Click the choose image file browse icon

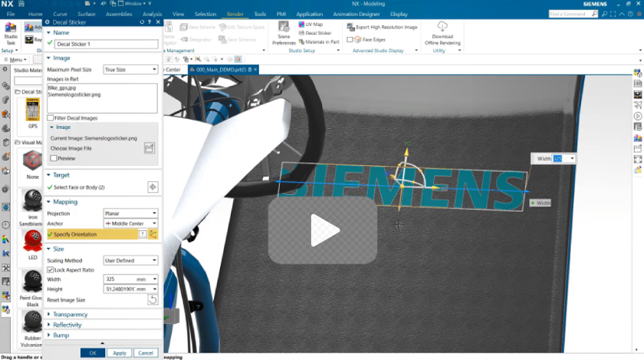(x=149, y=148)
